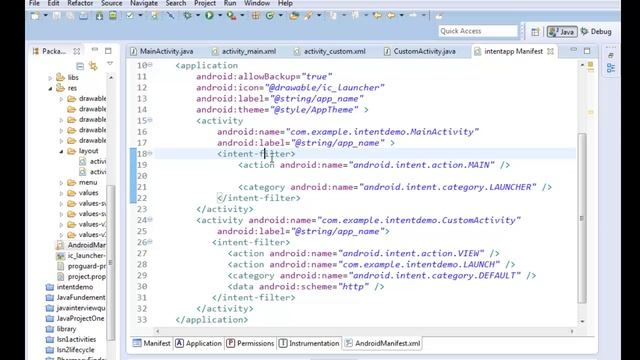640x360 pixels.
Task: Open the Package Explorer view menu
Action: click(x=110, y=64)
